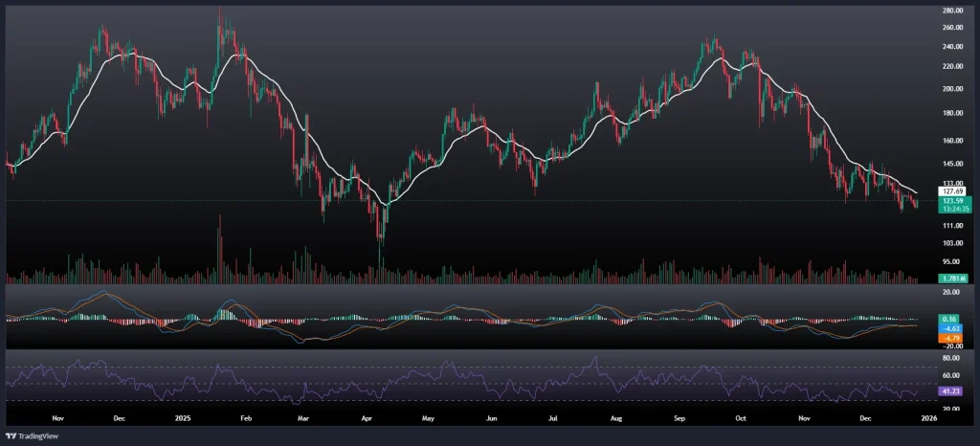The image size is (980, 446).
Task: Click the countdown timer 13:24:35
Action: 950,209
